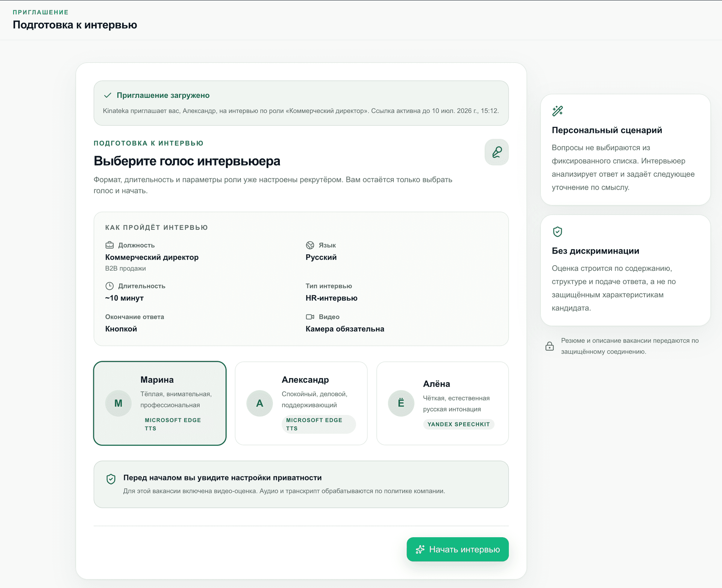Click the Оценка строится по содержанию paragraph

(614, 288)
